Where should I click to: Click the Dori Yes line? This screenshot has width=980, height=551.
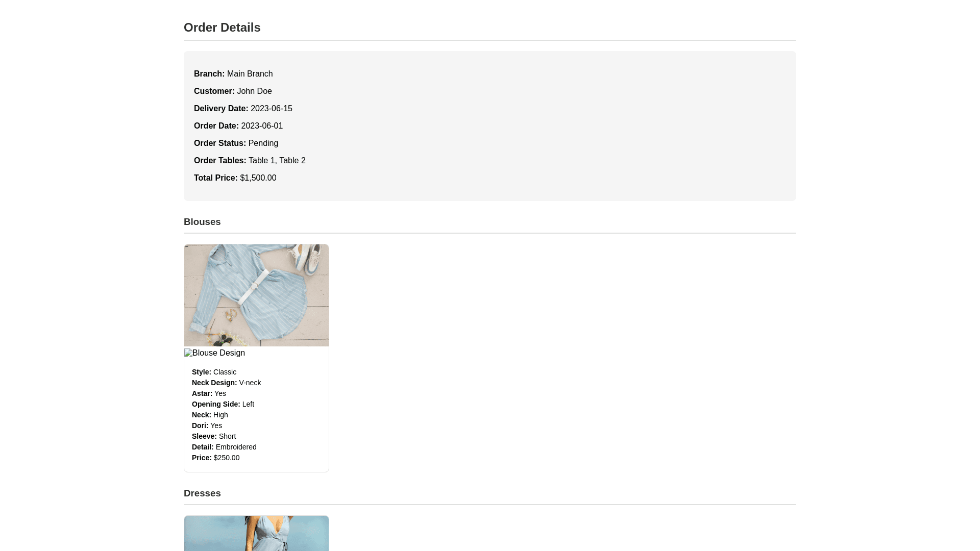(207, 425)
